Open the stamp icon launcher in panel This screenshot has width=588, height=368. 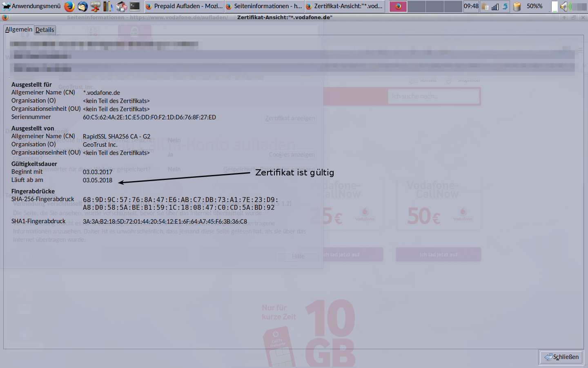96,6
